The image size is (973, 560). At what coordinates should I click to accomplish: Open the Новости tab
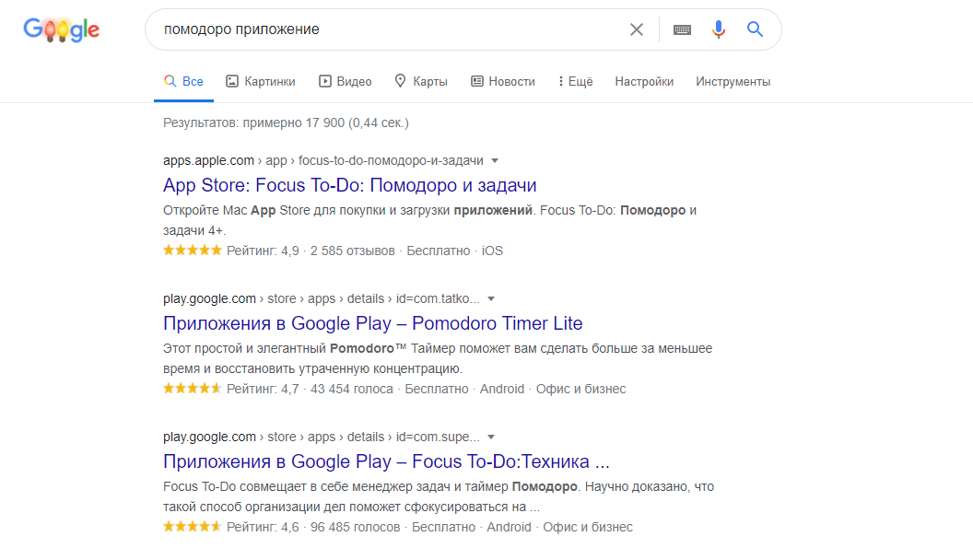coord(503,81)
